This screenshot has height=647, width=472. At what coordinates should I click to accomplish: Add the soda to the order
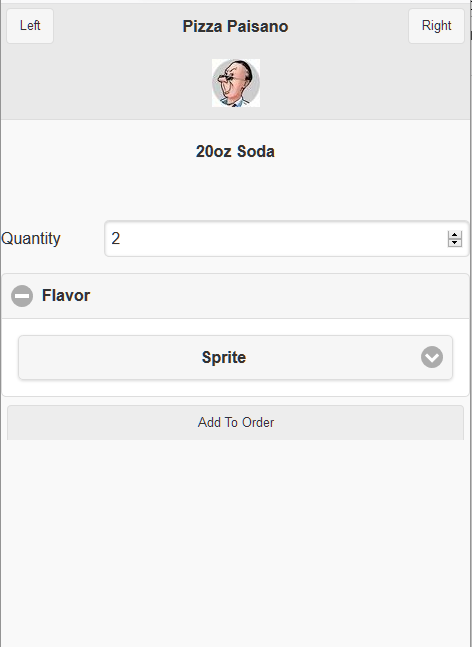pyautogui.click(x=236, y=423)
